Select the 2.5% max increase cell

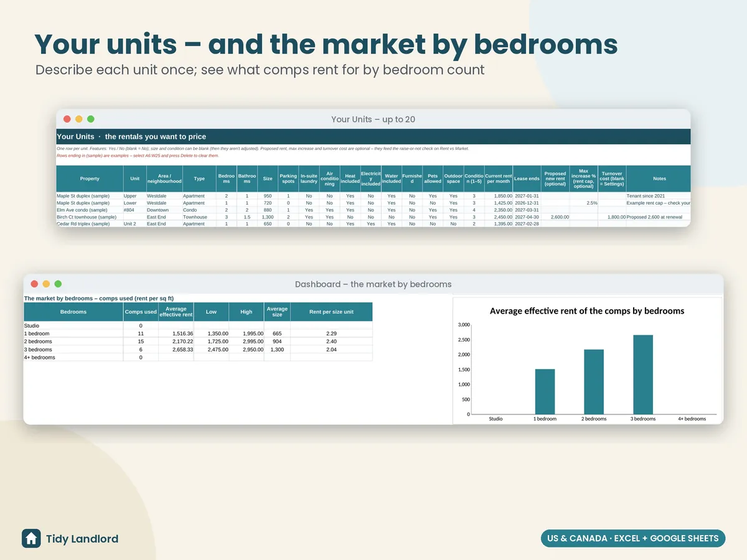click(x=583, y=203)
